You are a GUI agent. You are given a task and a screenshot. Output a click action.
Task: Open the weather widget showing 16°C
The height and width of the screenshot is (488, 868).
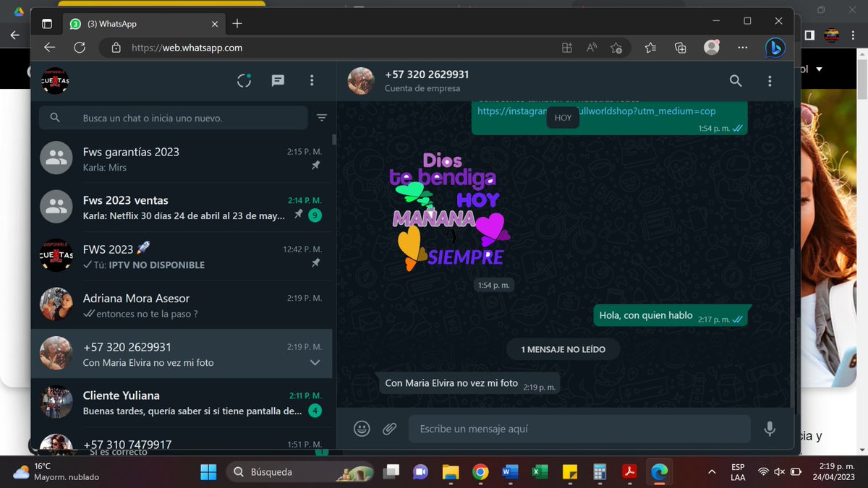[x=58, y=472]
